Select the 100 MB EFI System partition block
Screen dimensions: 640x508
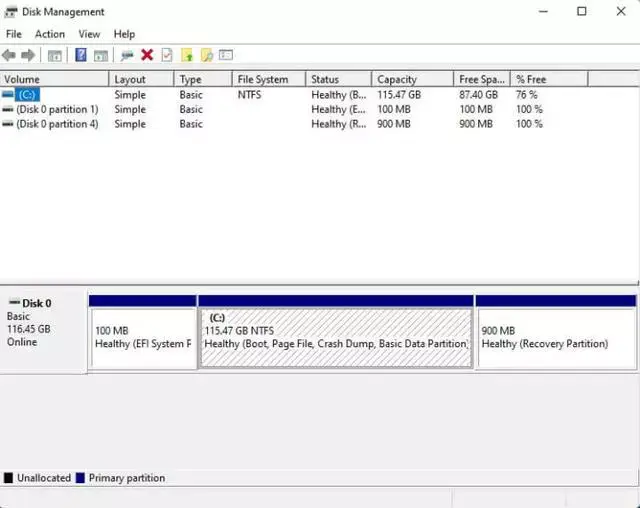click(143, 333)
